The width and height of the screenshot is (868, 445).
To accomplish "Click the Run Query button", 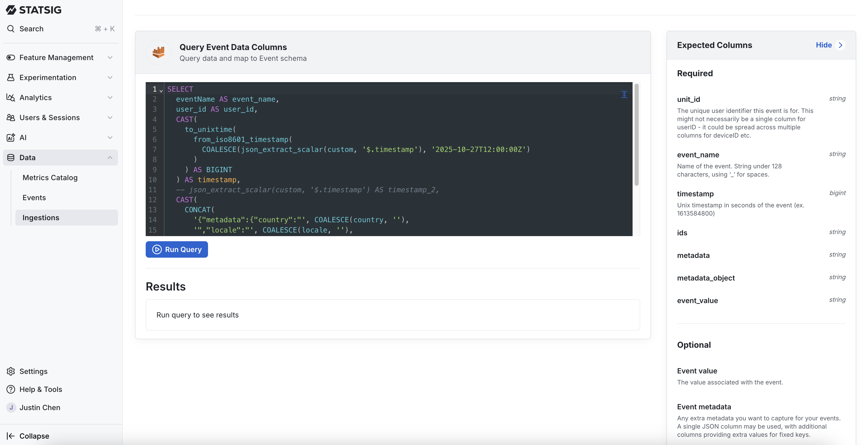I will click(x=176, y=249).
